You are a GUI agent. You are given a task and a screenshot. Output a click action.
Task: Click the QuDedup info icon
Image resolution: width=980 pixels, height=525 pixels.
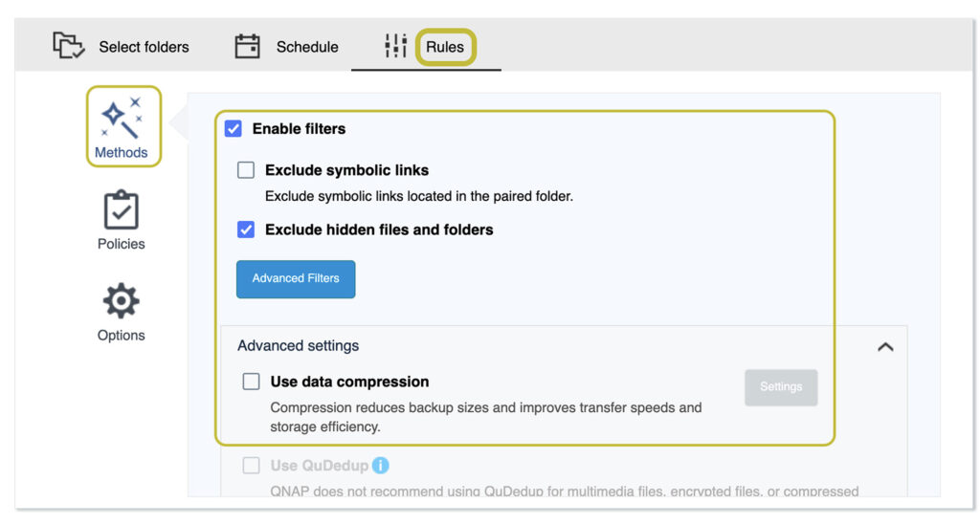tap(381, 466)
